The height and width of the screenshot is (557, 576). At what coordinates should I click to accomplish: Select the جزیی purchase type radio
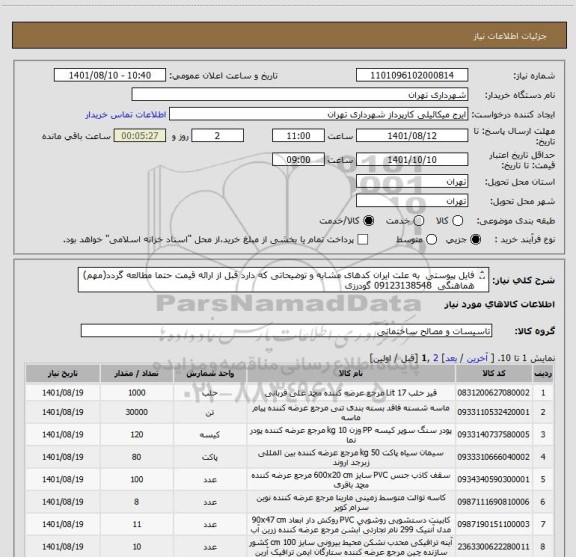(x=476, y=240)
